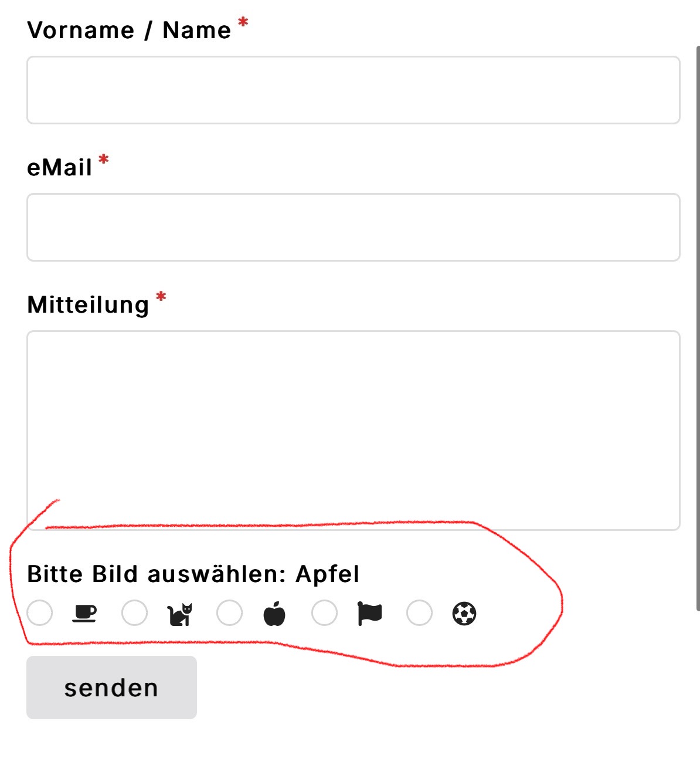
Task: Click the Vorname / Name label
Action: (129, 30)
